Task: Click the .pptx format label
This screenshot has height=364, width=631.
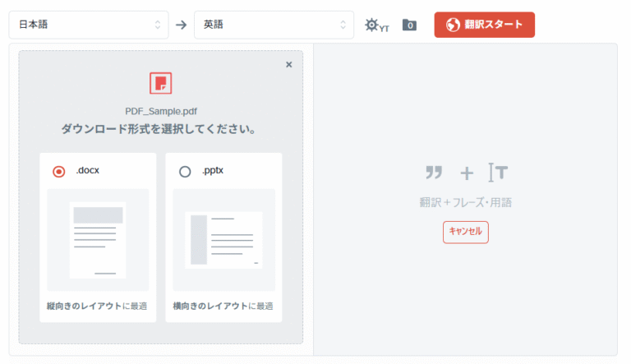Action: pos(213,170)
